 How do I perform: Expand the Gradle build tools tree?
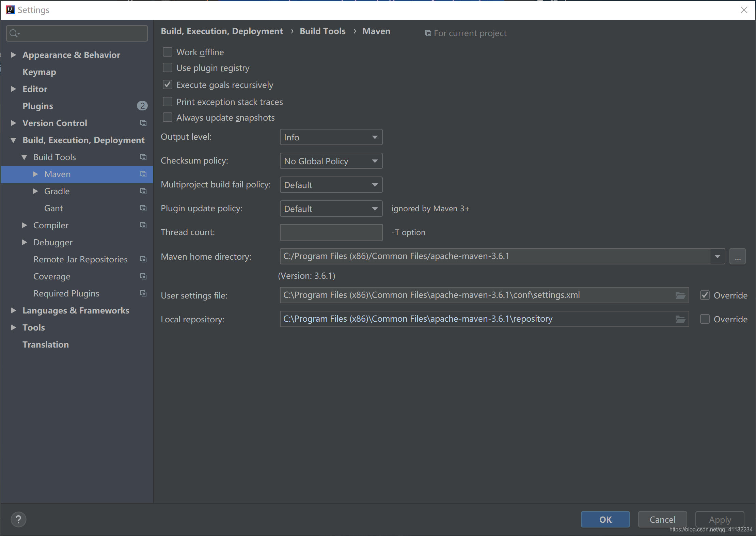click(x=36, y=191)
